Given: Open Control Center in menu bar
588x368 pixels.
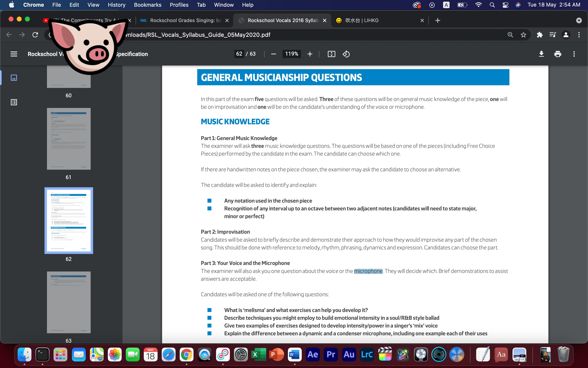Looking at the screenshot, I should click(x=505, y=5).
